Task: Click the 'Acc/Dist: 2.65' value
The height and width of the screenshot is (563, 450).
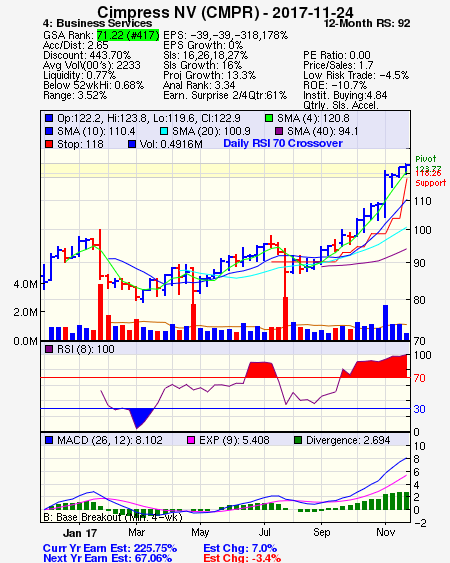Action: pos(75,45)
